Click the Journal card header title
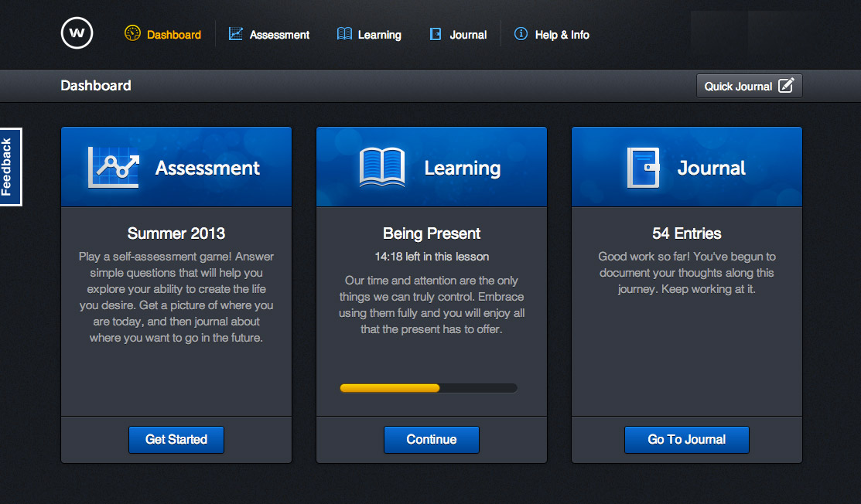The image size is (861, 504). coord(712,168)
